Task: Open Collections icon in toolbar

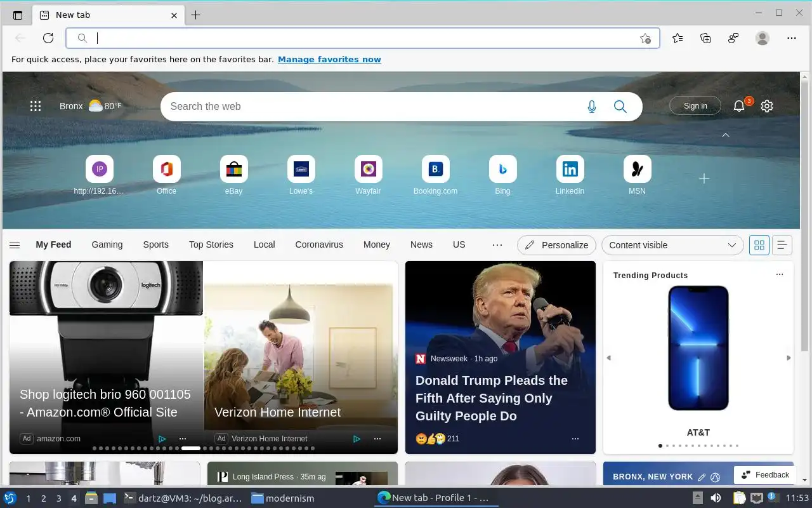Action: [x=705, y=38]
